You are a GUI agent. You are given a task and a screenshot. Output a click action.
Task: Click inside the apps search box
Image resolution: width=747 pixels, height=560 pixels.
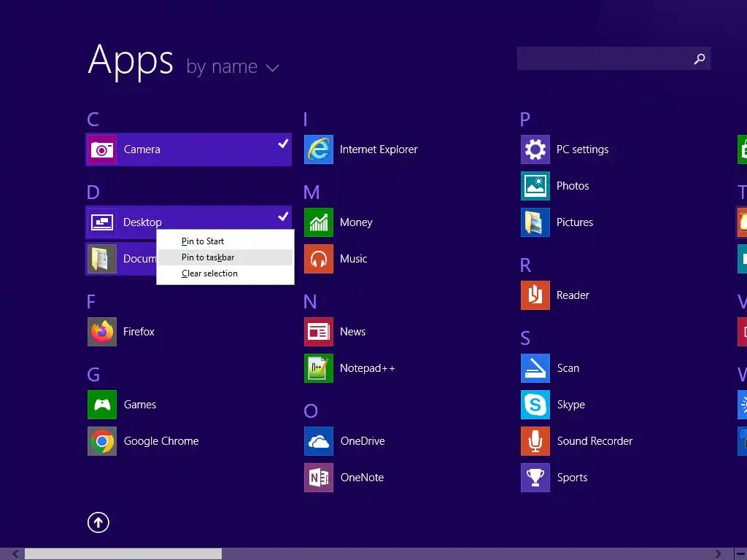click(x=614, y=58)
